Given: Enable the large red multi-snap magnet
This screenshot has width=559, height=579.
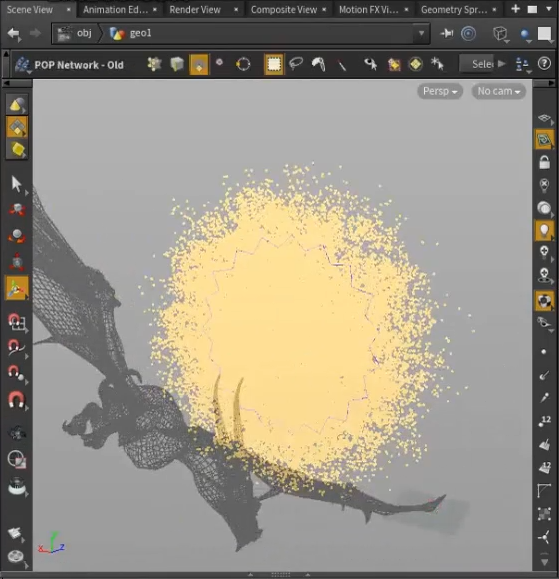Looking at the screenshot, I should 16,399.
